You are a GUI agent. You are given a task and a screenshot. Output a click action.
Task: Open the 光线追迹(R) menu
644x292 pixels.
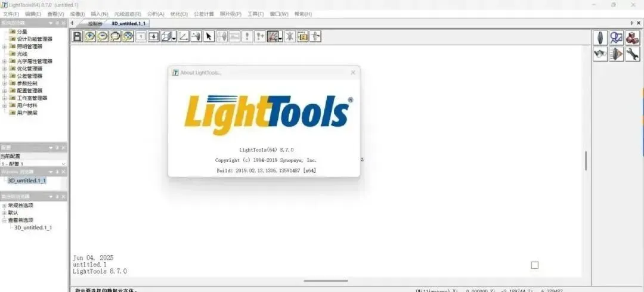[128, 14]
